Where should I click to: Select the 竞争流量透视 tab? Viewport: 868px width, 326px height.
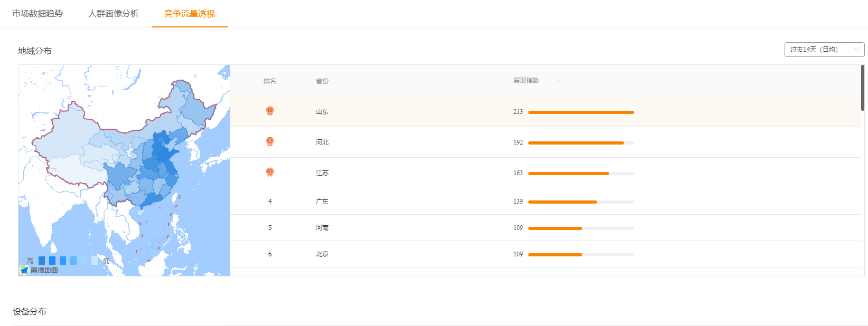[190, 14]
